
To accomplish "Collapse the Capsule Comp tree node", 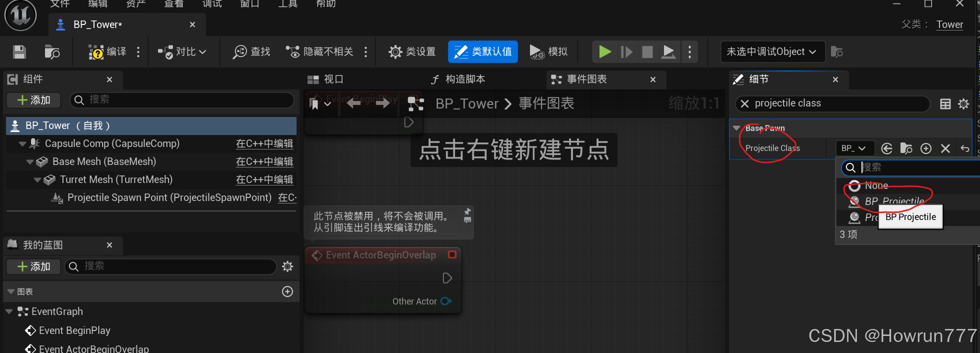I will click(x=22, y=144).
